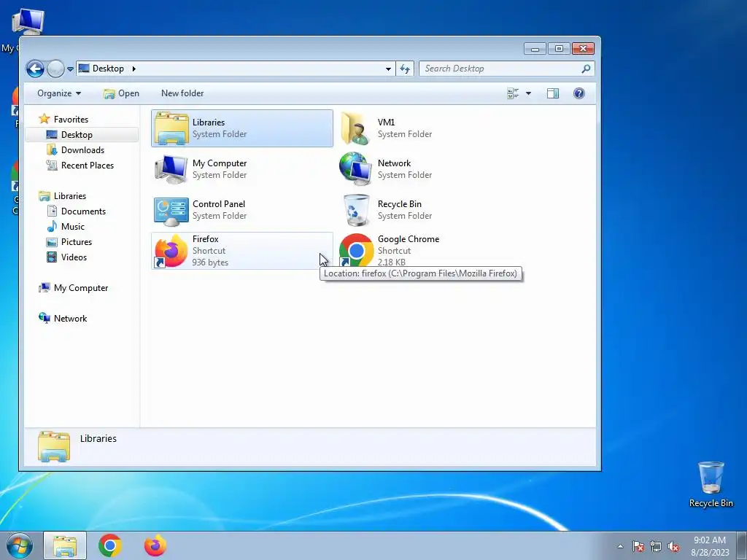Select the My Computer desktop icon behind window

pos(28,21)
